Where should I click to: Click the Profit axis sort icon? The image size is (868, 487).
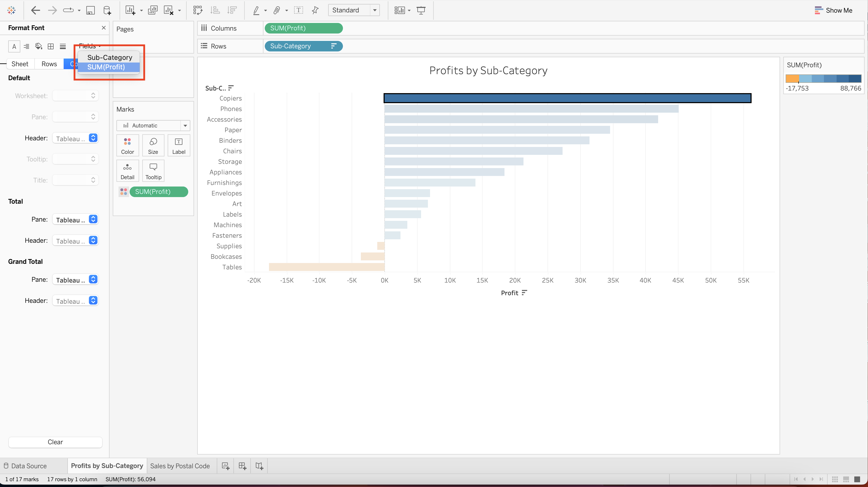pyautogui.click(x=524, y=293)
